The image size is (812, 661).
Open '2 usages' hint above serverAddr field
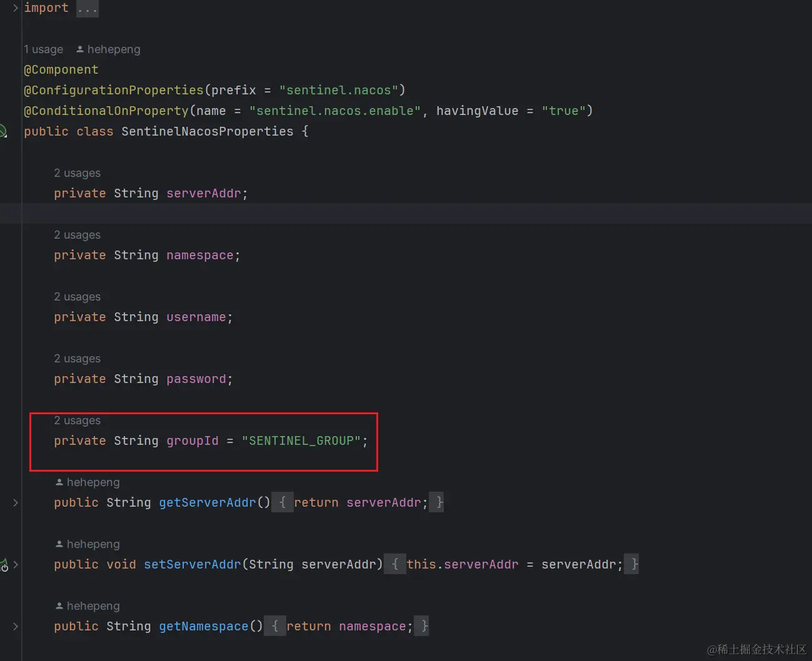point(77,173)
